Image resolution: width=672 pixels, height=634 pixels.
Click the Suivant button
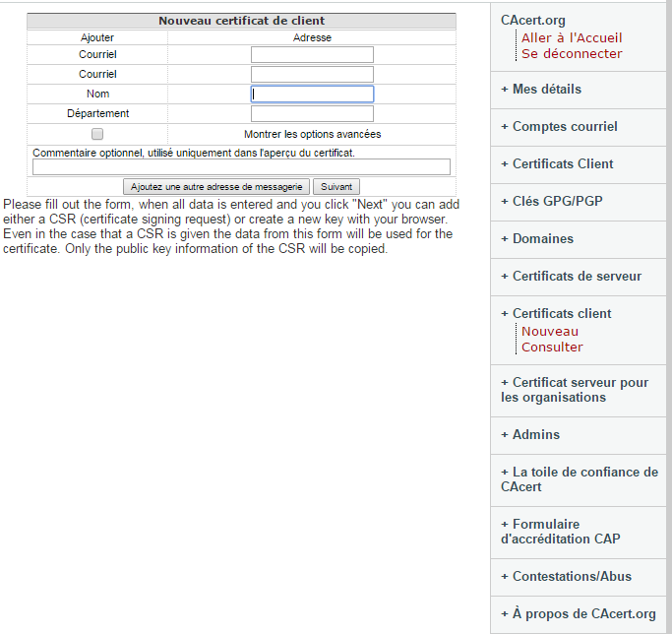(336, 186)
